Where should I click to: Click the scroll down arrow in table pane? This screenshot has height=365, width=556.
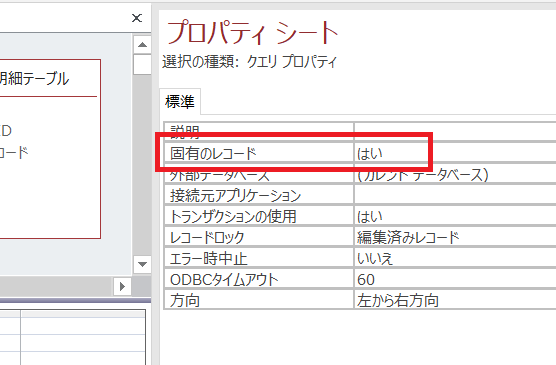click(142, 264)
